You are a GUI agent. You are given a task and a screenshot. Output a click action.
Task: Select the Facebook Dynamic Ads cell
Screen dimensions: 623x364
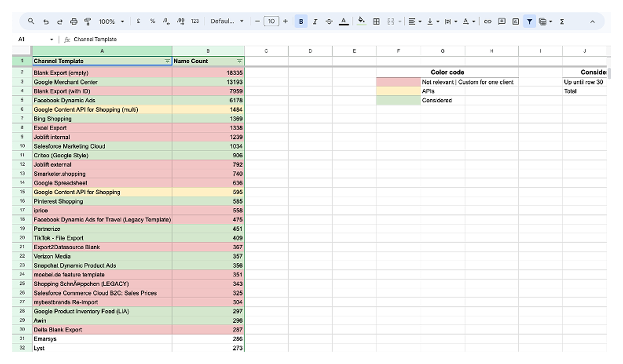102,100
